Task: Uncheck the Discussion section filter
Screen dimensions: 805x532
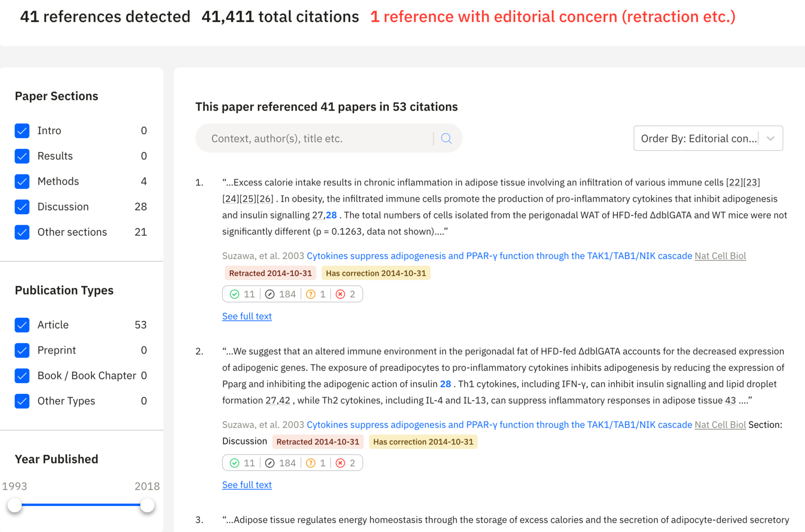Action: click(x=22, y=207)
